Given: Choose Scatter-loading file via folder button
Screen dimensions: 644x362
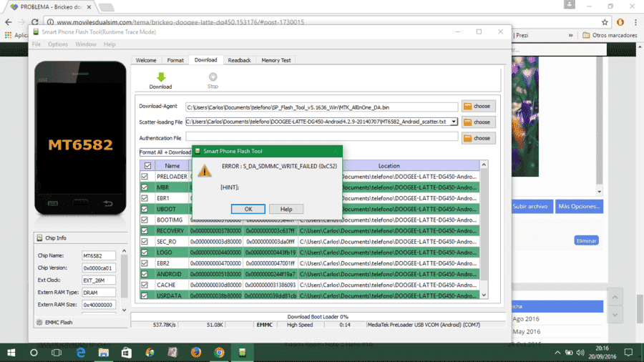Looking at the screenshot, I should (479, 122).
